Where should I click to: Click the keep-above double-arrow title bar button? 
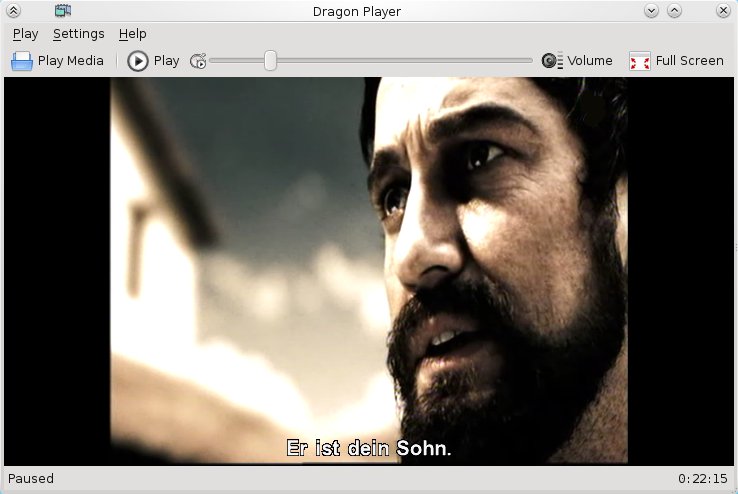point(14,10)
